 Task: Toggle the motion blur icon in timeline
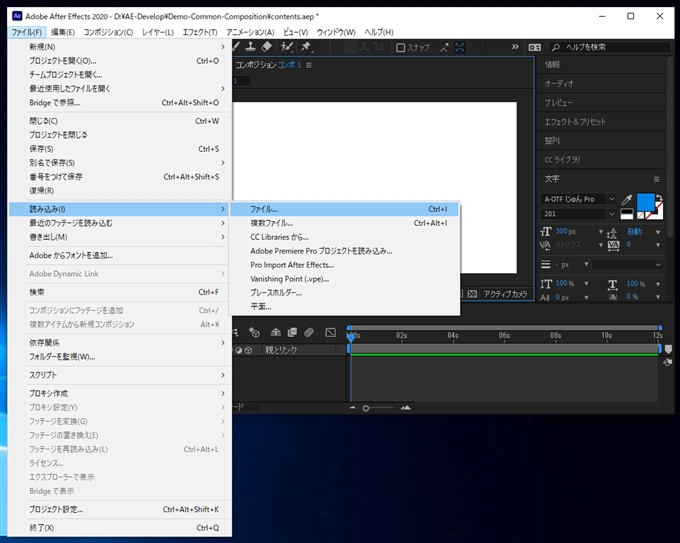tap(309, 333)
